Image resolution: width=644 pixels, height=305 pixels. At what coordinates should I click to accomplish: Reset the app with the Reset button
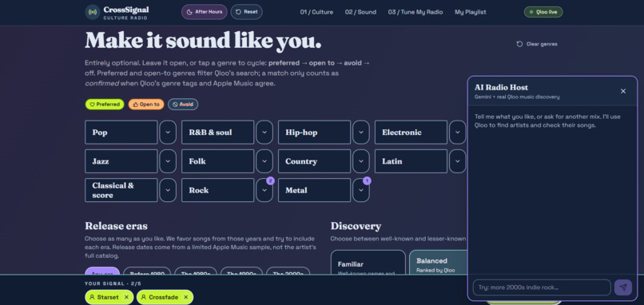tap(246, 12)
